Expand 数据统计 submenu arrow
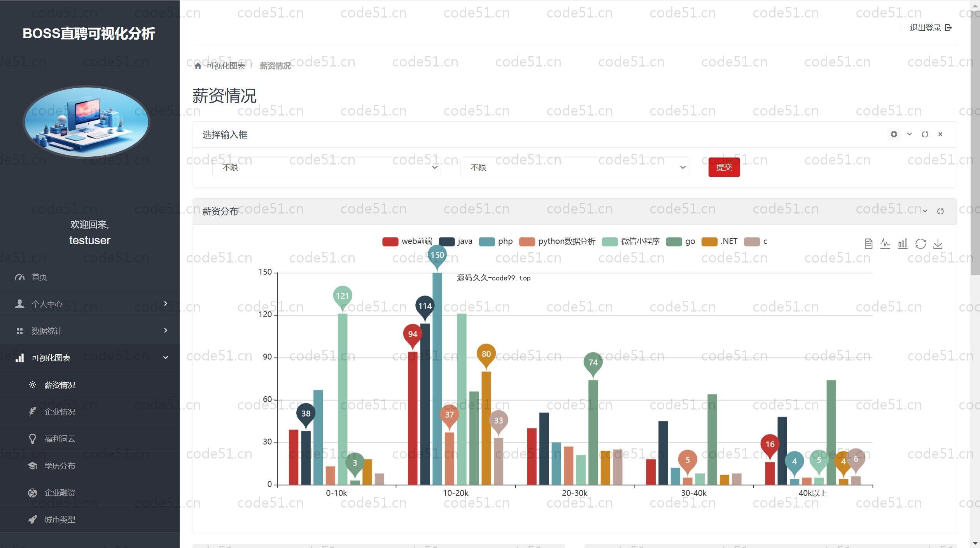980x548 pixels. click(166, 330)
